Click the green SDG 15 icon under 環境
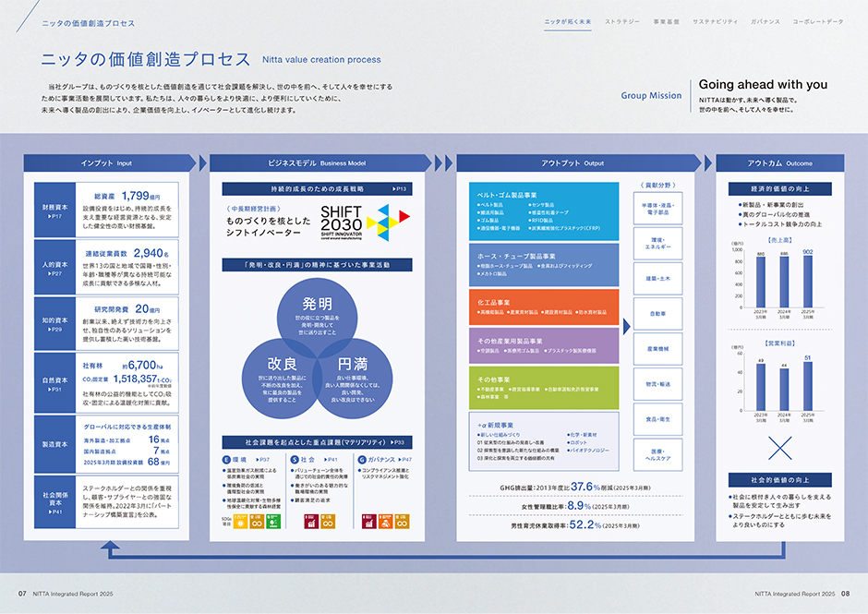The height and width of the screenshot is (614, 868). [272, 520]
